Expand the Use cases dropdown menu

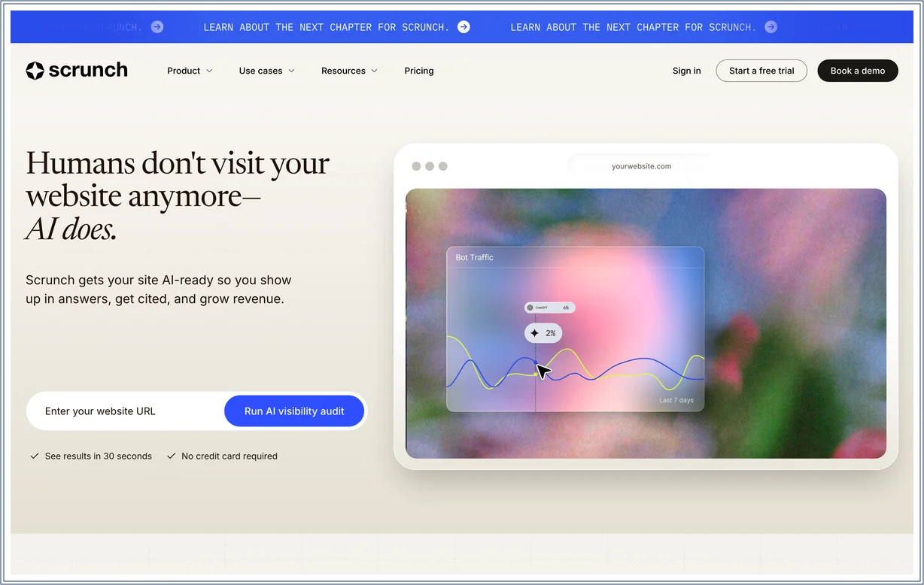[267, 71]
